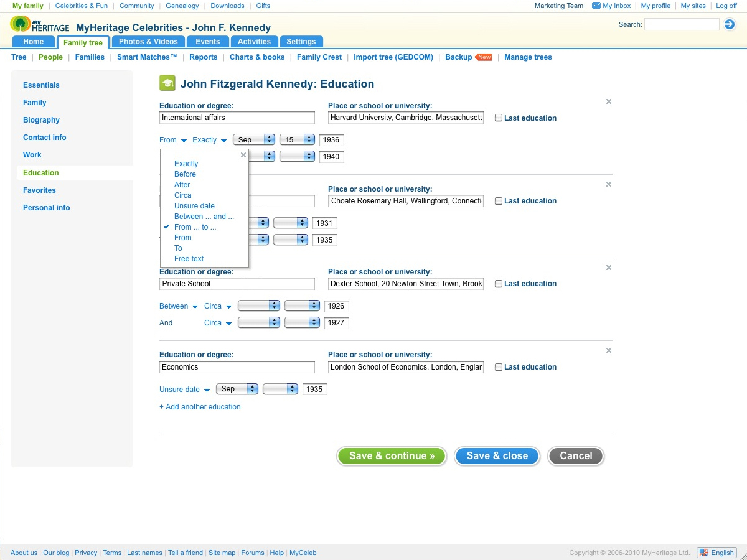This screenshot has height=560, width=747.
Task: Open Import tree (GEDCOM) link
Action: pos(393,57)
